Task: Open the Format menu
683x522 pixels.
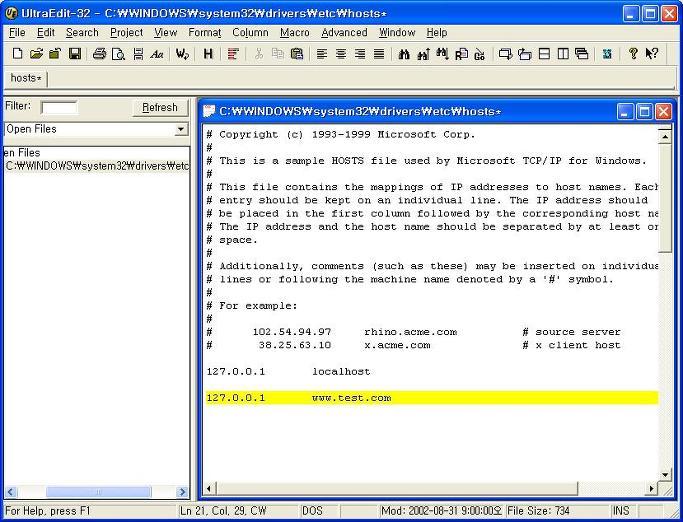Action: (x=205, y=33)
